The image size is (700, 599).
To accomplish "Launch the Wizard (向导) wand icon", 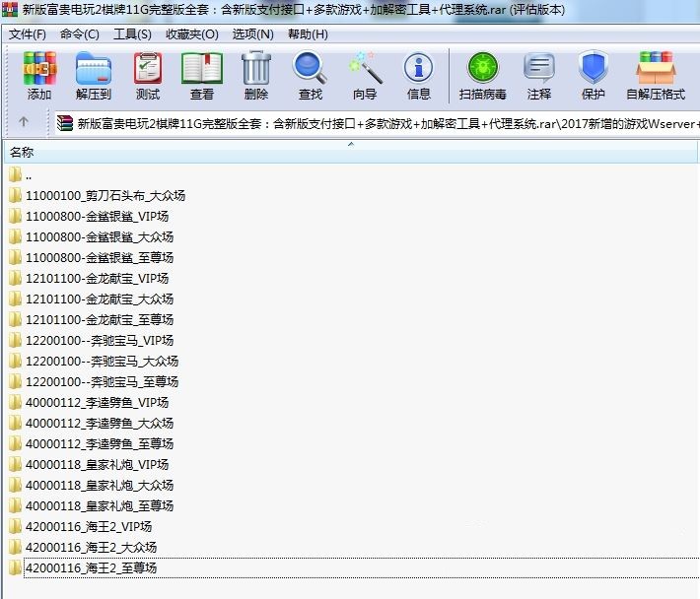I will [x=365, y=76].
